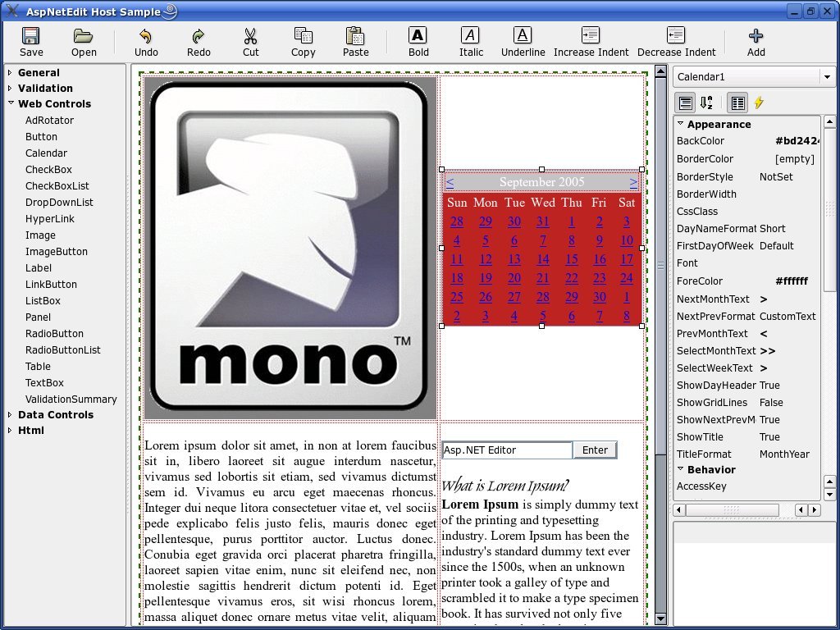Image resolution: width=840 pixels, height=630 pixels.
Task: Apply Bold formatting
Action: click(418, 35)
